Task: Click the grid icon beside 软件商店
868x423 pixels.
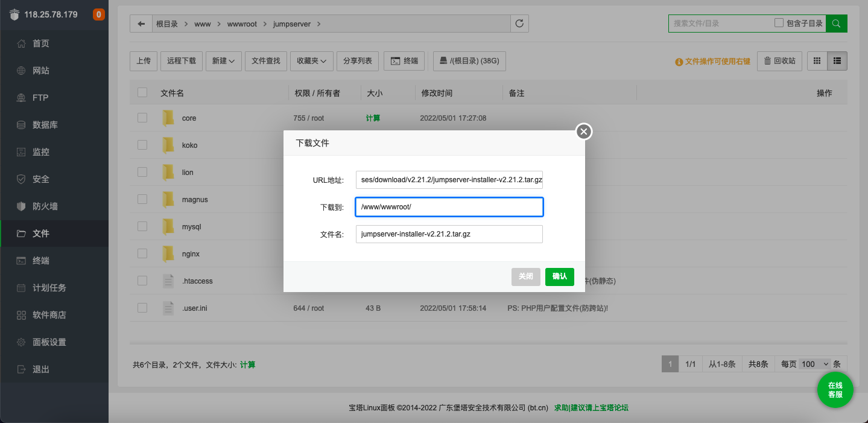Action: (x=21, y=315)
